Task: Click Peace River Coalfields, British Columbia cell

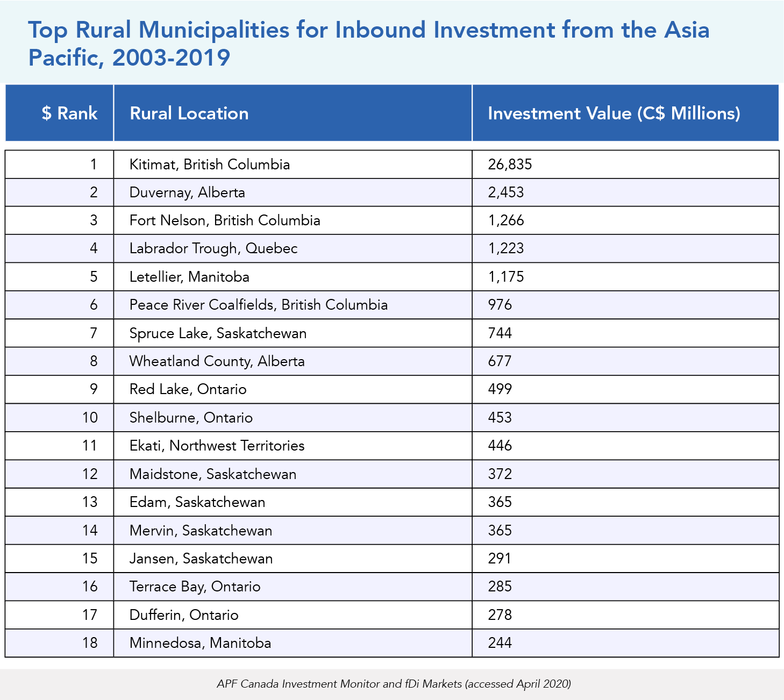Action: point(258,305)
